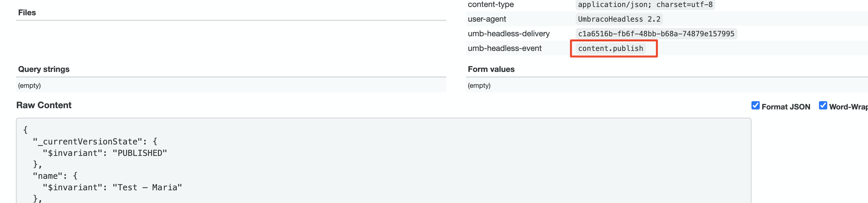Select the highlighted content.publish event value
The image size is (868, 203).
611,48
